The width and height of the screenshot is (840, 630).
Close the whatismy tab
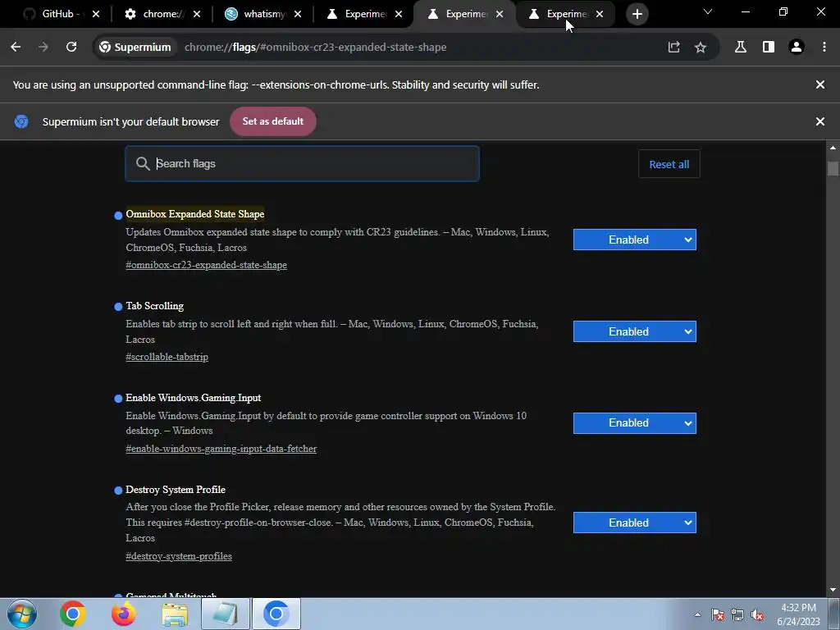[x=298, y=15]
